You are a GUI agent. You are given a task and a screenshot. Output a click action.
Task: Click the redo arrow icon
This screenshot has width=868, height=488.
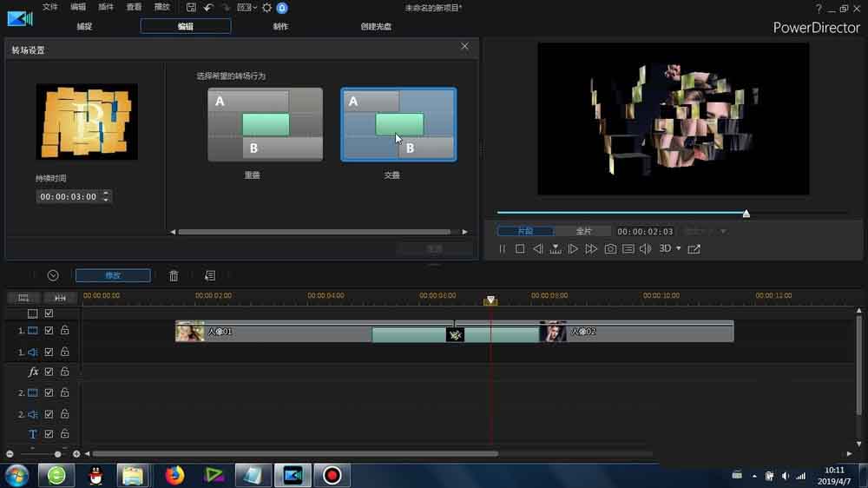tap(226, 7)
